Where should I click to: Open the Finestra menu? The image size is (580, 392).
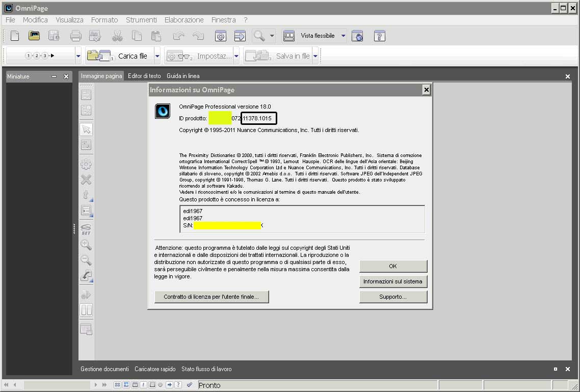(223, 20)
